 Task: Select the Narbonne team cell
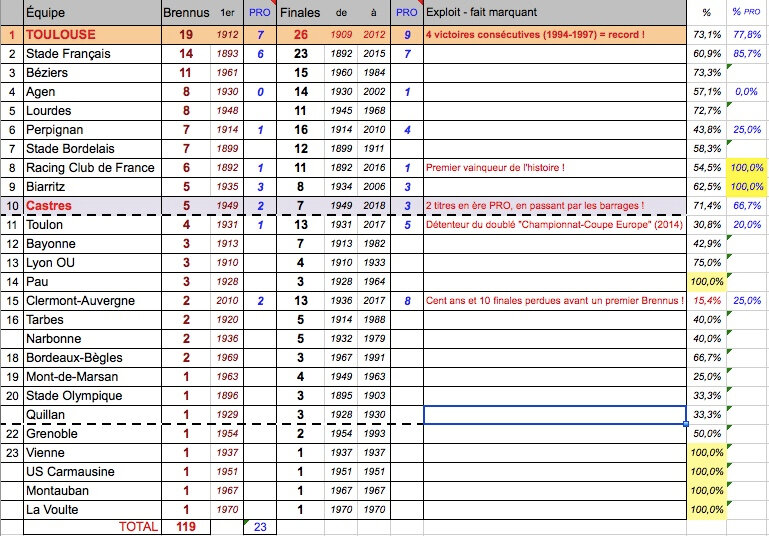pos(92,339)
